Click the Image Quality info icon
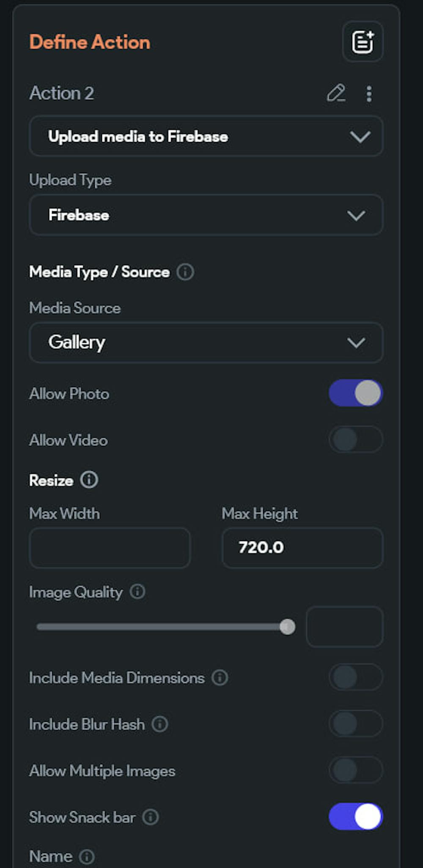The image size is (423, 868). pos(137,592)
